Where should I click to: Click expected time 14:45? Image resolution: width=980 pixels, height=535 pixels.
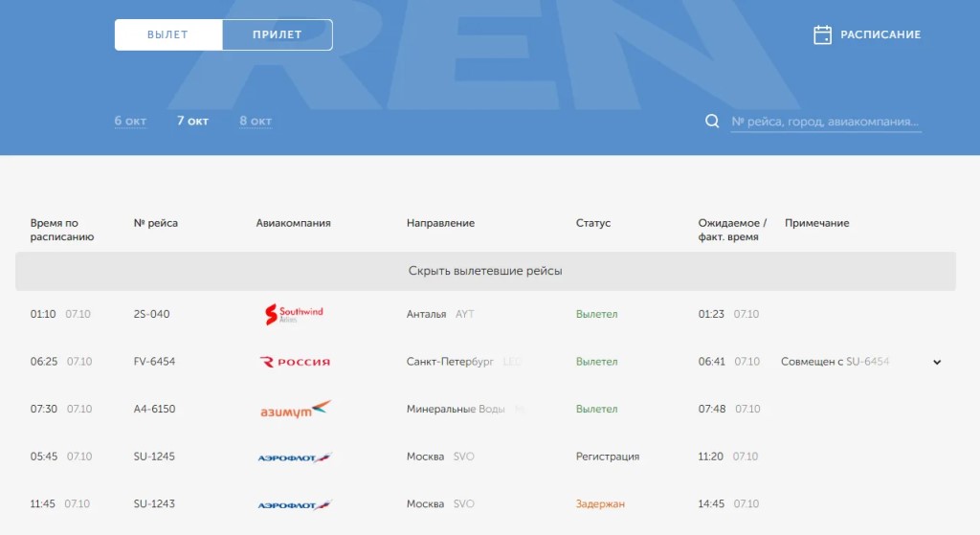711,503
